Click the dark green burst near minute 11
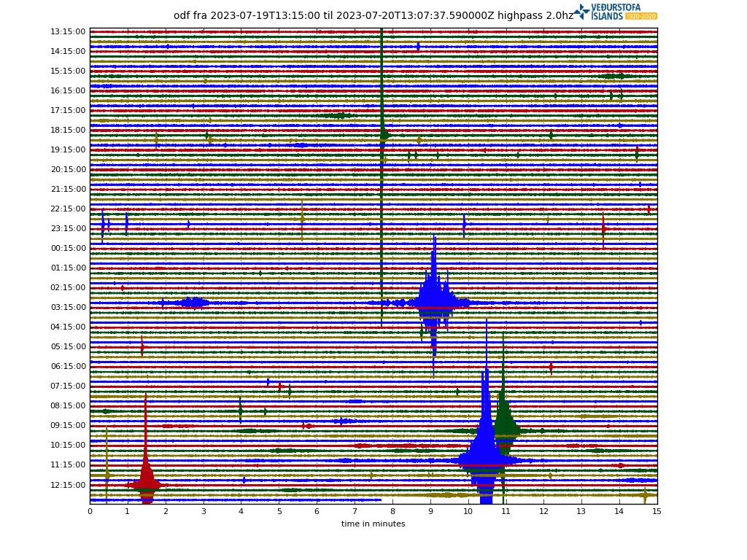 click(x=504, y=423)
